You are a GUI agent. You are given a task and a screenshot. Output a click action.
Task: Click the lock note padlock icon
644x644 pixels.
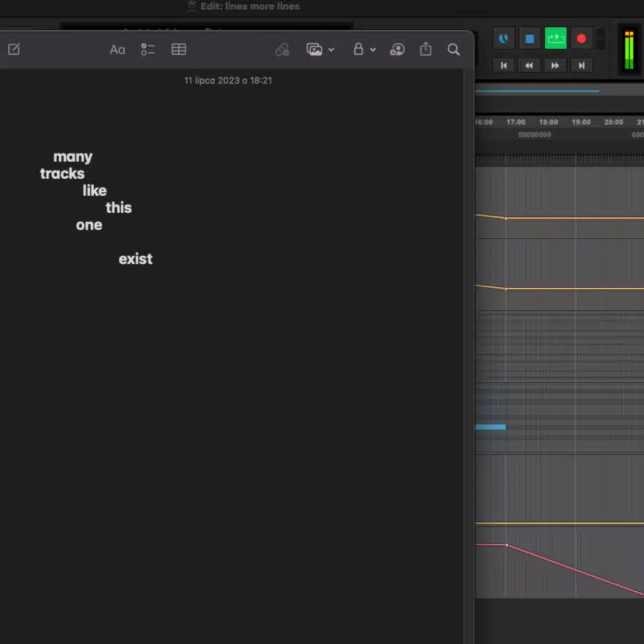point(358,49)
